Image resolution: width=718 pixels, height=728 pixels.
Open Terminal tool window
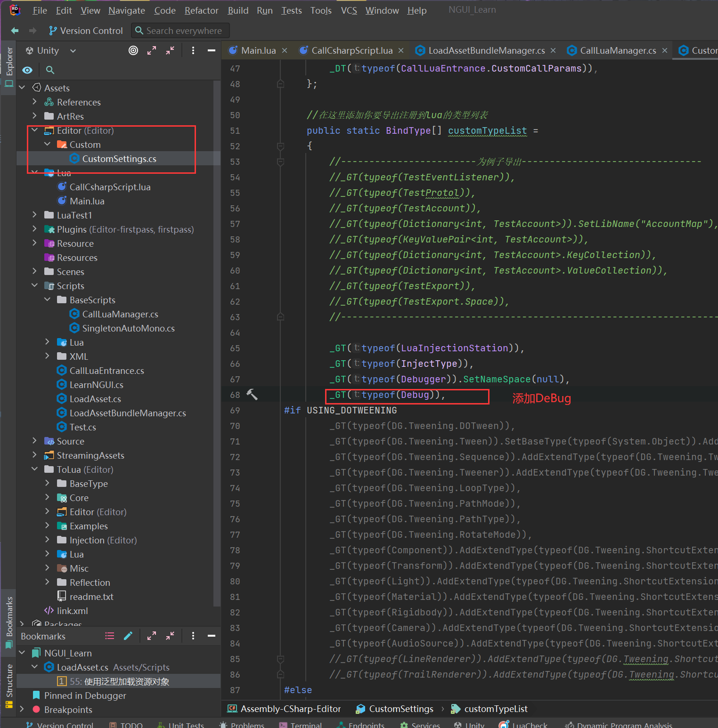click(301, 725)
